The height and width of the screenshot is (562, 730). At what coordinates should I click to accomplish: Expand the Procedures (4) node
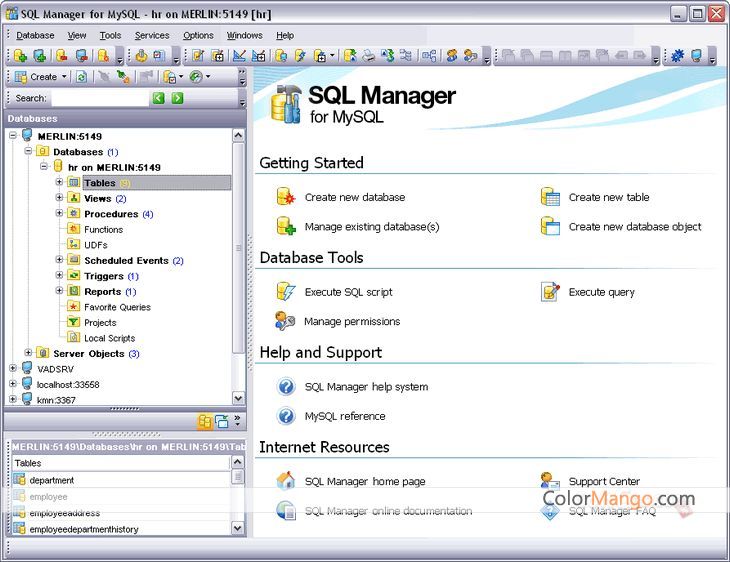click(x=59, y=213)
